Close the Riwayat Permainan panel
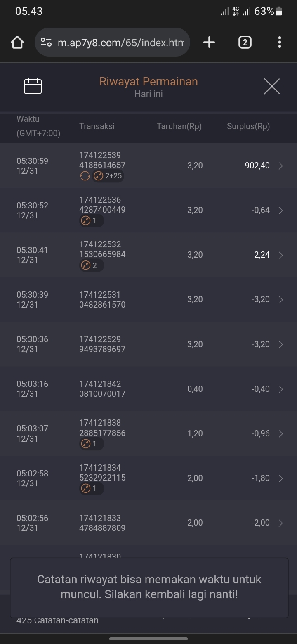297x644 pixels. (271, 86)
